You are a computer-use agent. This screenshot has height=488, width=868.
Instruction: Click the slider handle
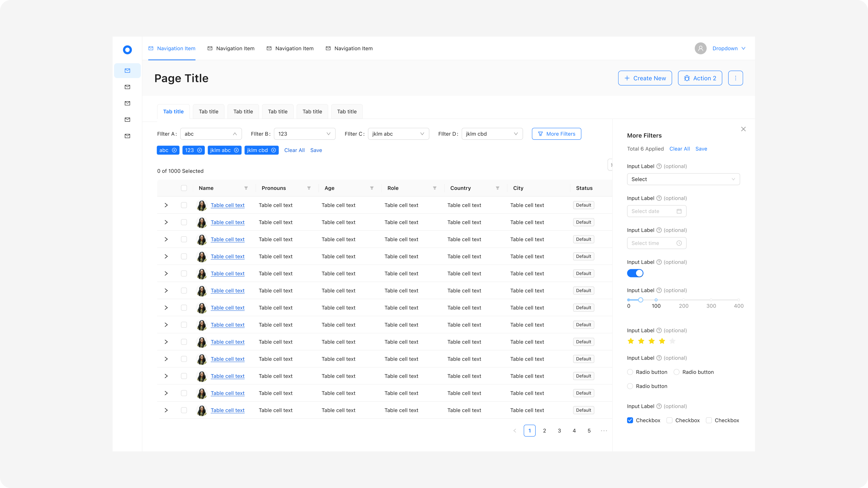coord(641,300)
